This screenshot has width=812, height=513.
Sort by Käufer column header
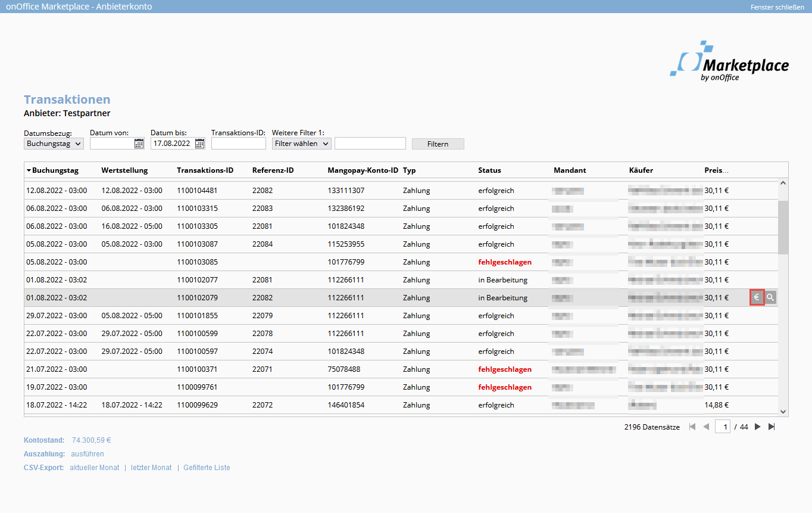point(641,170)
